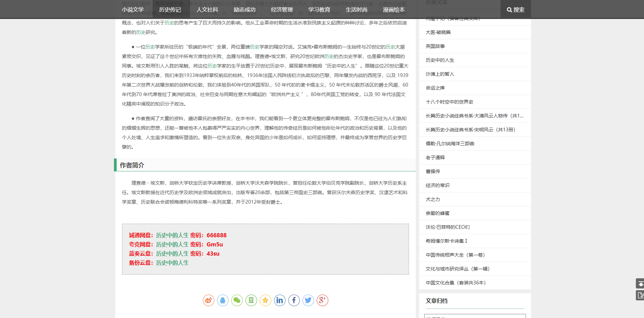Screen dimensions: 644x318
Task: Select the text 密码：666888
Action: (208, 235)
